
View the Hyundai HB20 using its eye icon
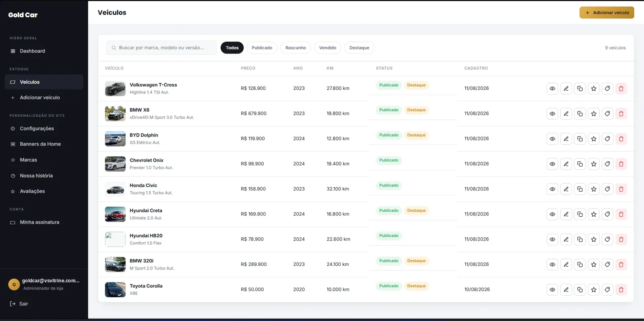coord(552,239)
